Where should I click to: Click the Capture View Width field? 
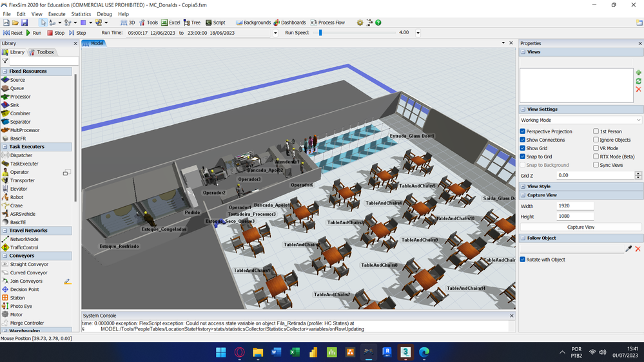pos(575,206)
